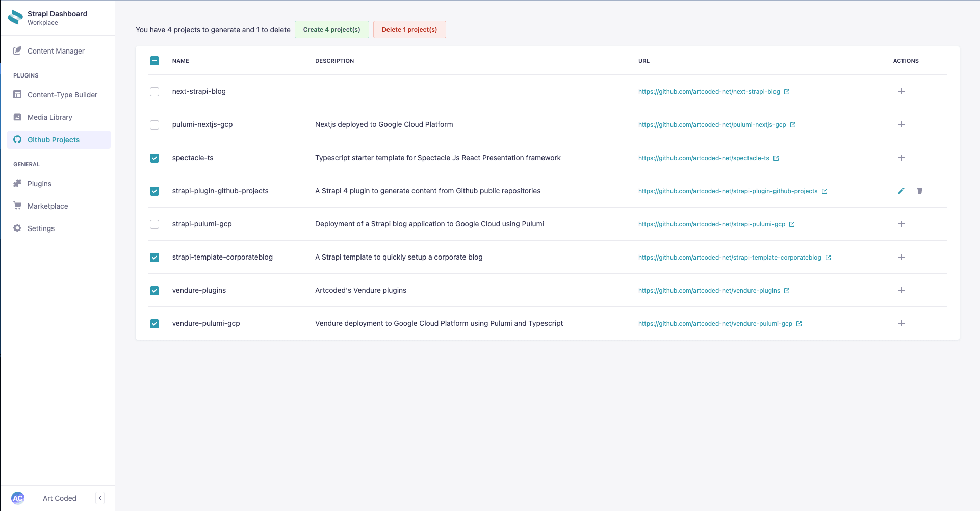
Task: Collapse the sidebar with the chevron button
Action: click(100, 498)
